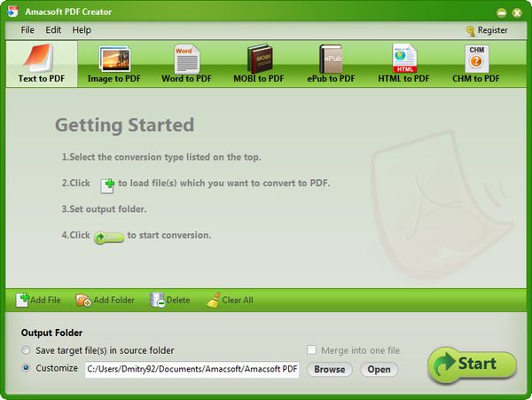
Task: Select the Text to PDF conversion tab
Action: pos(42,64)
